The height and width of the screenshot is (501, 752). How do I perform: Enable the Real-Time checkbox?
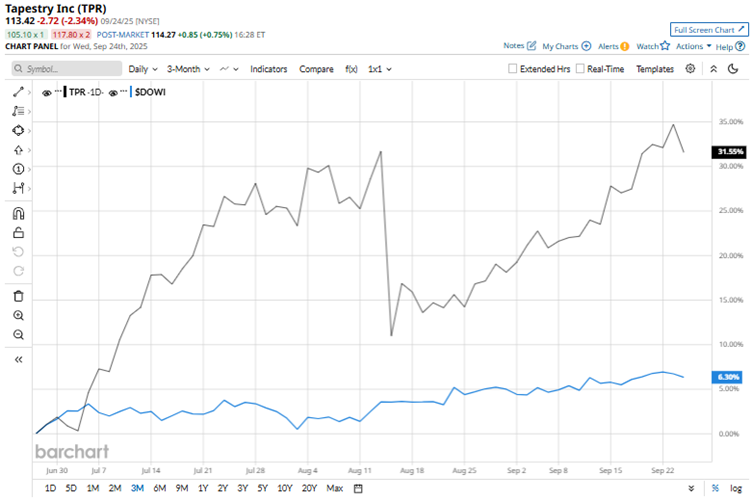tap(580, 69)
